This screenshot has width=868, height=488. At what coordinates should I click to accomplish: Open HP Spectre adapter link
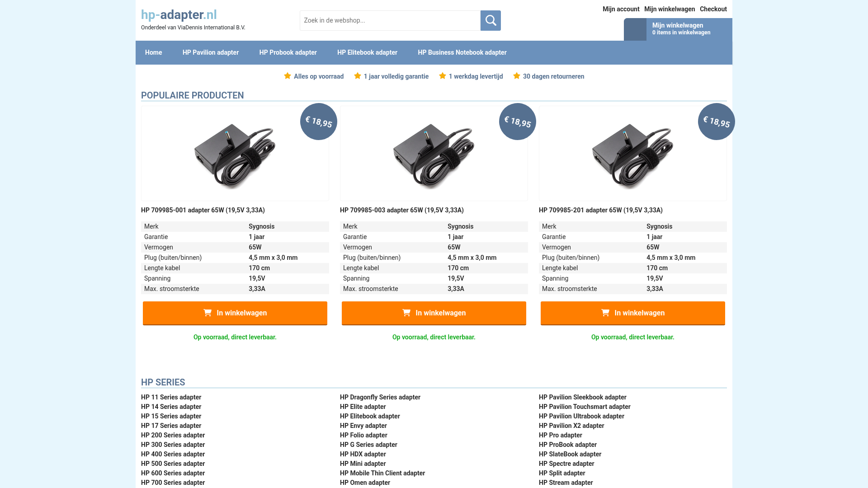tap(566, 464)
